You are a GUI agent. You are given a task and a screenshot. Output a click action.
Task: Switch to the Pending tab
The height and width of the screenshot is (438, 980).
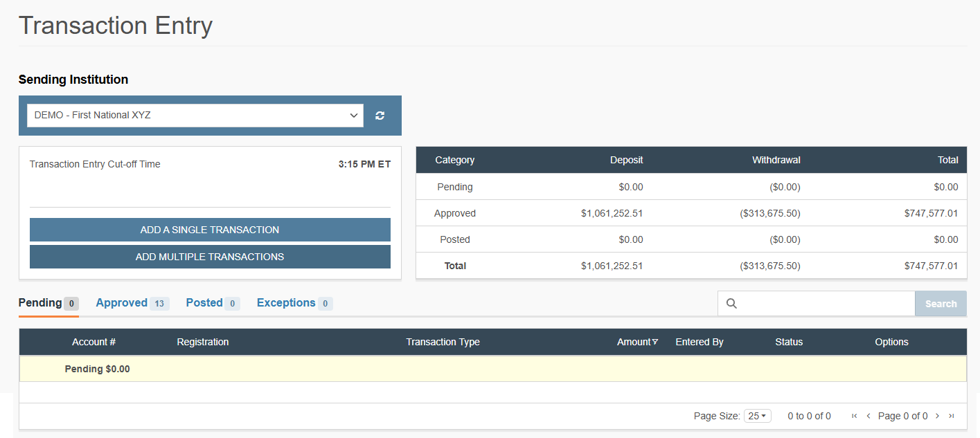(48, 303)
